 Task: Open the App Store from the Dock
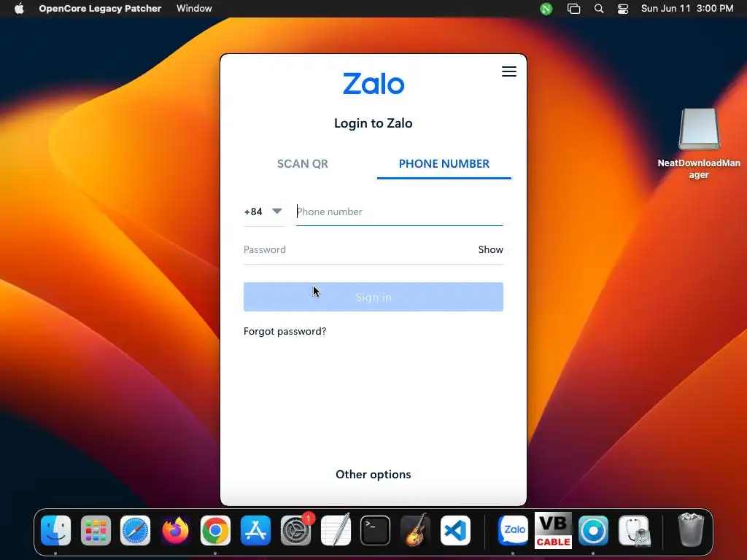click(x=255, y=530)
